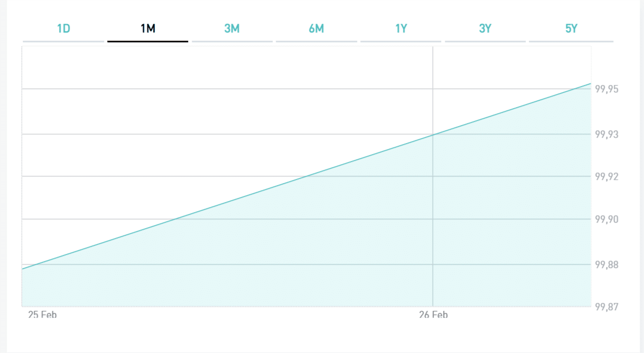
Task: Click the shaded area beneath the price line
Action: pyautogui.click(x=370, y=243)
